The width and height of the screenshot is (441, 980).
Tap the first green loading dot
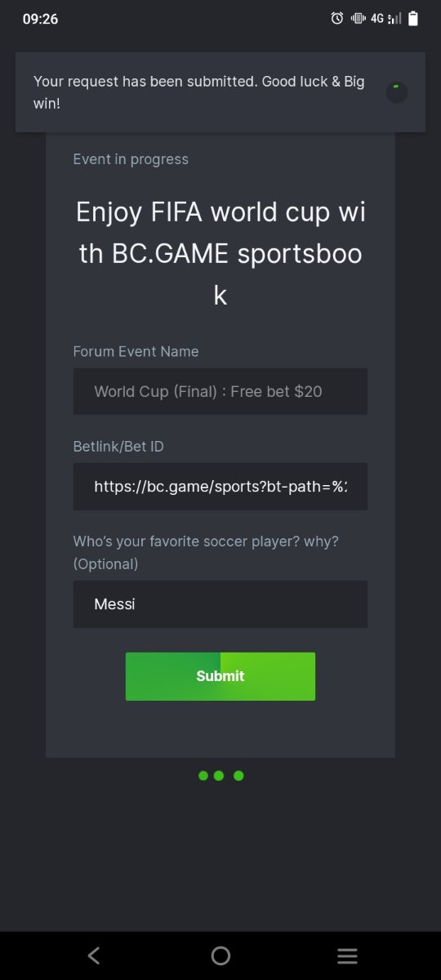[203, 776]
